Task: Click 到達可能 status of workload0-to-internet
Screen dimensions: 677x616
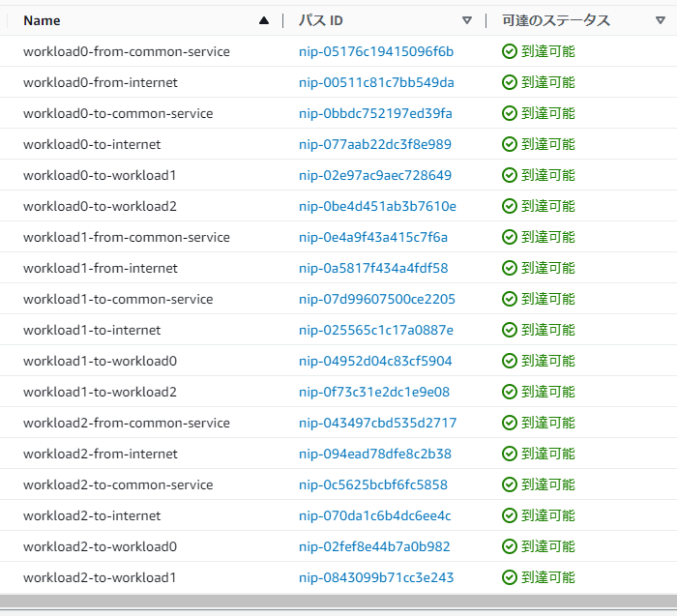Action: pos(539,144)
